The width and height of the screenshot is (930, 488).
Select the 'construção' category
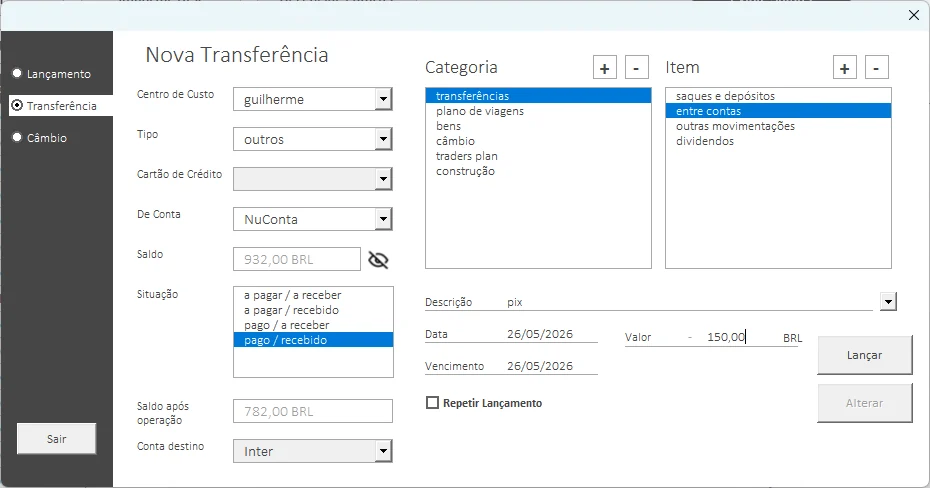538,171
